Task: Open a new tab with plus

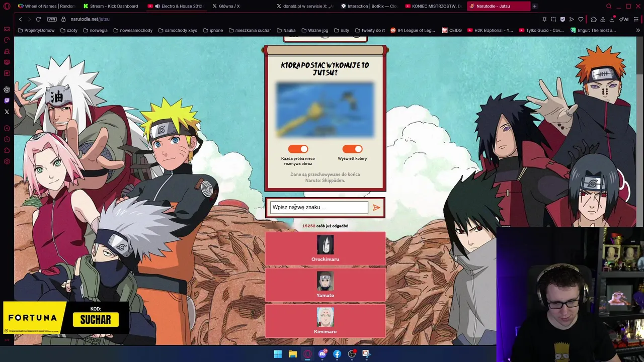Action: [x=535, y=6]
